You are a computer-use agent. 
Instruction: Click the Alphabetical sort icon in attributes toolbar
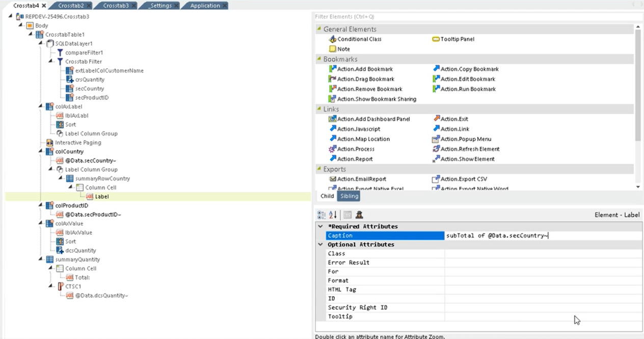click(333, 215)
